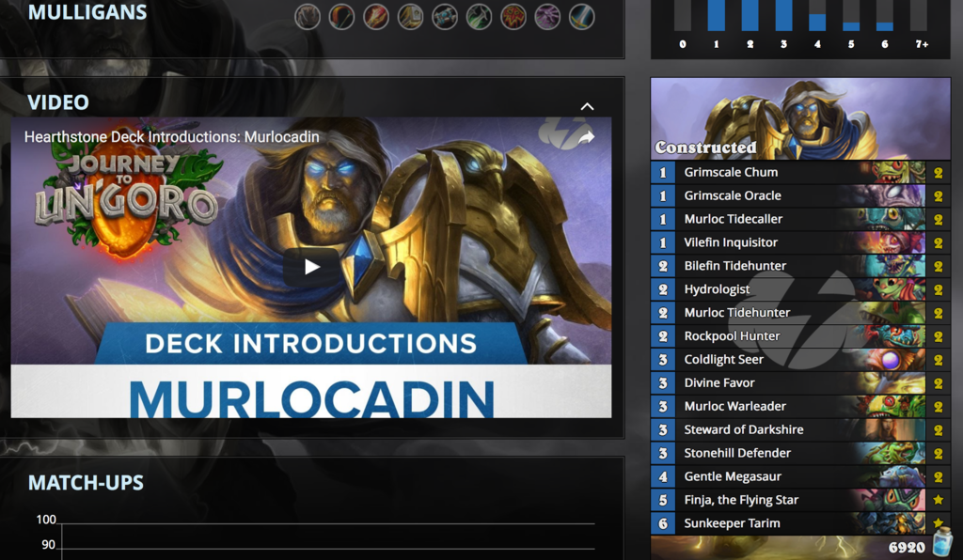Click the arcane dust bottle icon
This screenshot has height=560, width=963.
942,542
